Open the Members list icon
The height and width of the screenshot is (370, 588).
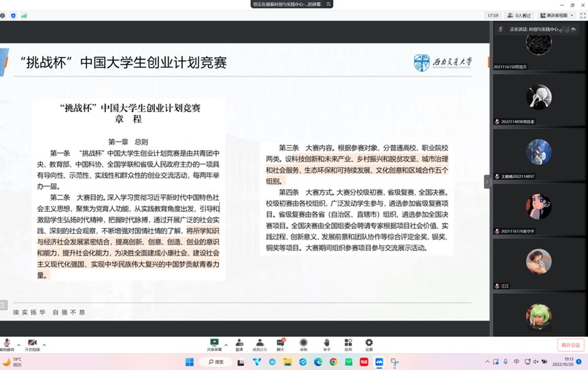click(x=259, y=344)
